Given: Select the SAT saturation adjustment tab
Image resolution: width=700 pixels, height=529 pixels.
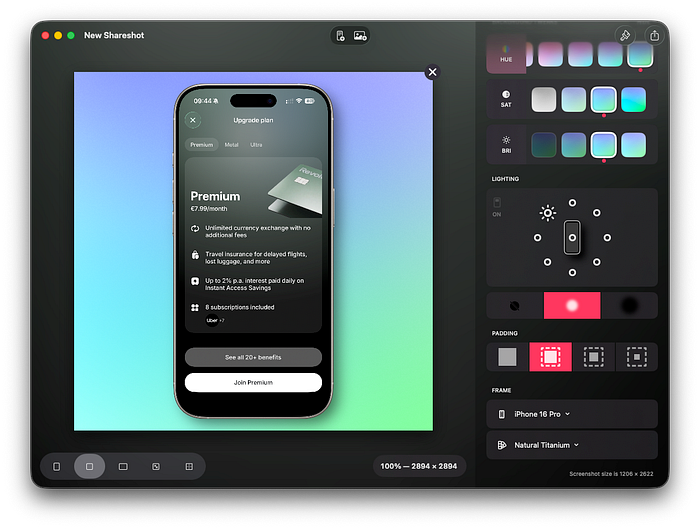Looking at the screenshot, I should pyautogui.click(x=506, y=99).
